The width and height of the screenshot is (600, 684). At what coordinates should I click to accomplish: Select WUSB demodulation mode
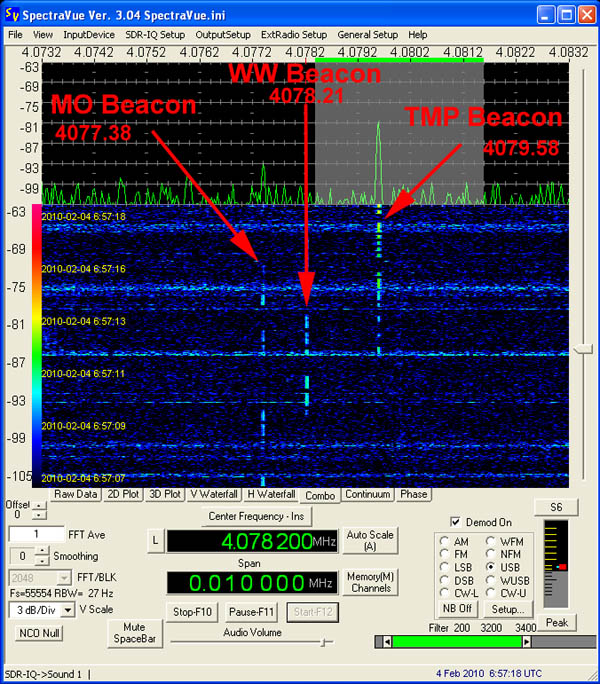(x=491, y=581)
